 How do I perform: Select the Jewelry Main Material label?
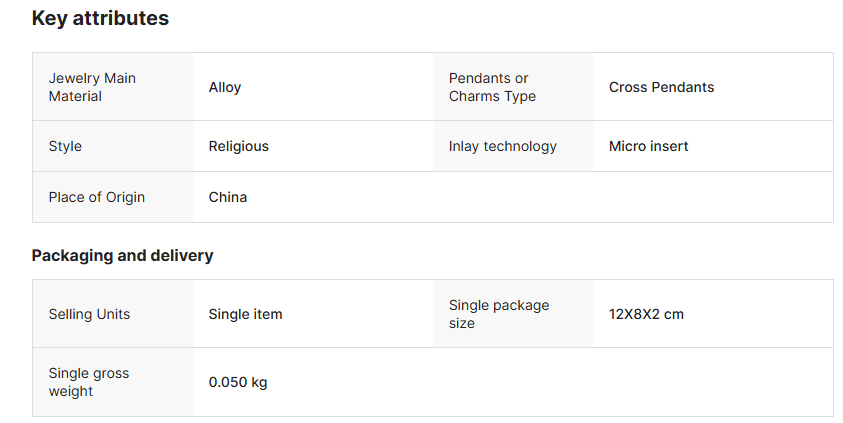point(92,87)
